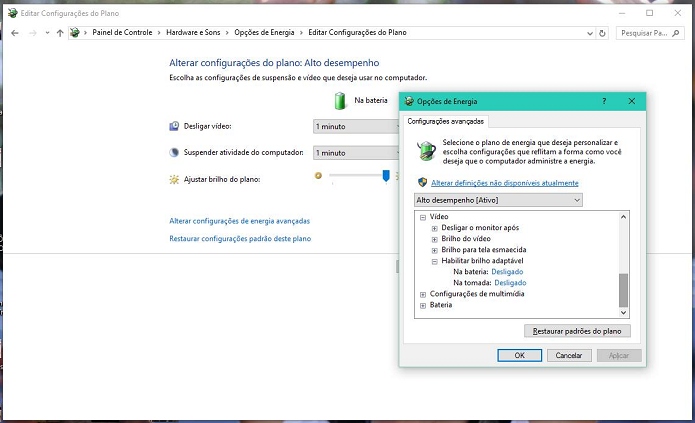Select the Configurações avançadas tab
The width and height of the screenshot is (695, 423).
coord(445,121)
